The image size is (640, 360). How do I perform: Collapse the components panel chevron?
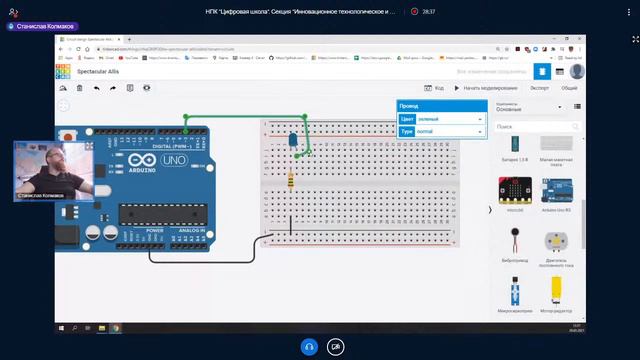point(490,210)
